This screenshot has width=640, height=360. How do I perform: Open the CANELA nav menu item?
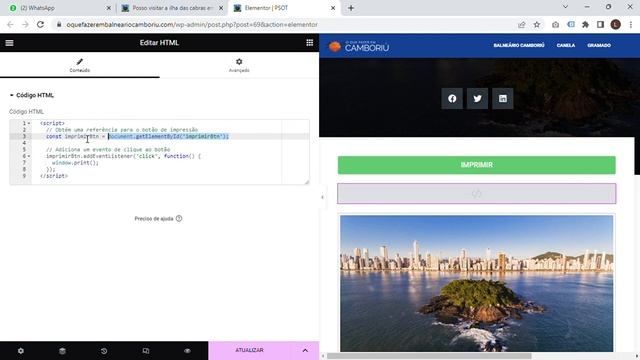566,45
